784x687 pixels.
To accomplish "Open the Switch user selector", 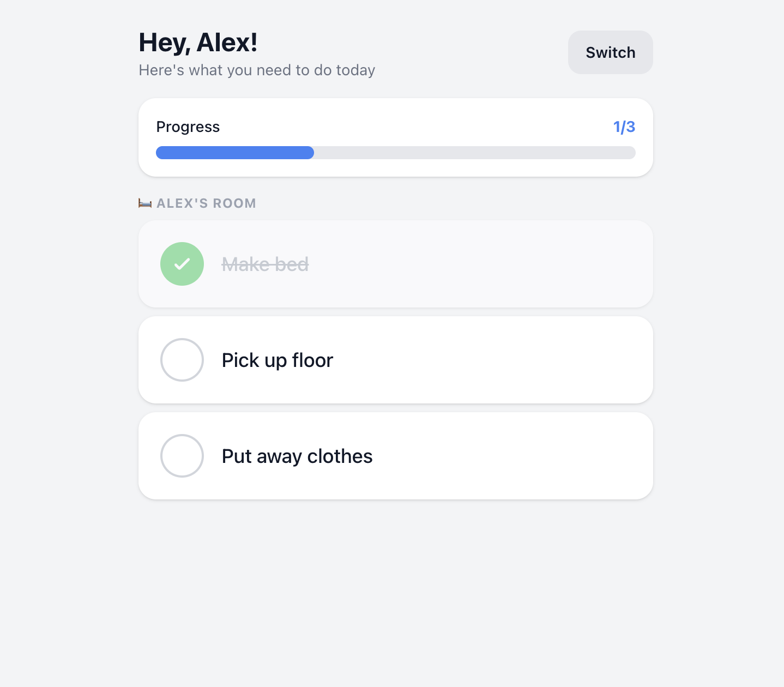I will coord(610,52).
